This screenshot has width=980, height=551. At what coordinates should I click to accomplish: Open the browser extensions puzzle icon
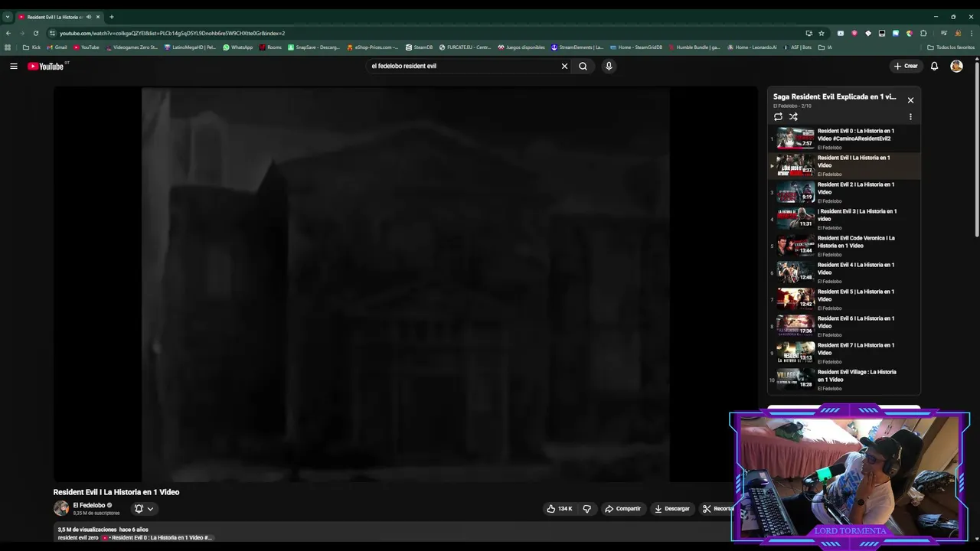(x=923, y=33)
